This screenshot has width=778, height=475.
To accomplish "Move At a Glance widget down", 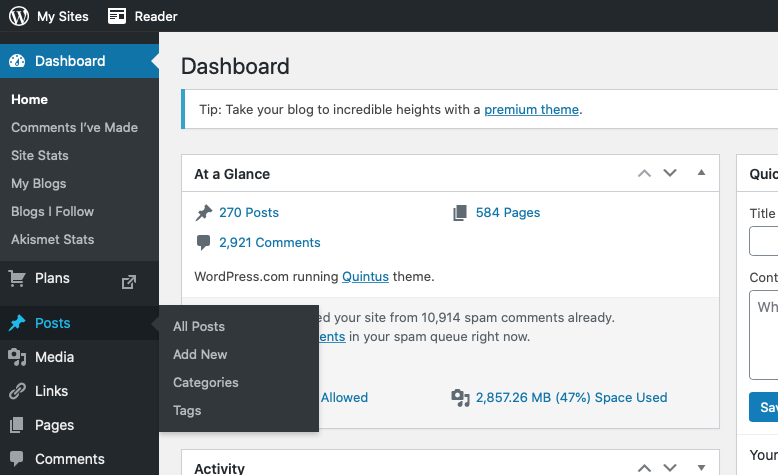I will [670, 173].
